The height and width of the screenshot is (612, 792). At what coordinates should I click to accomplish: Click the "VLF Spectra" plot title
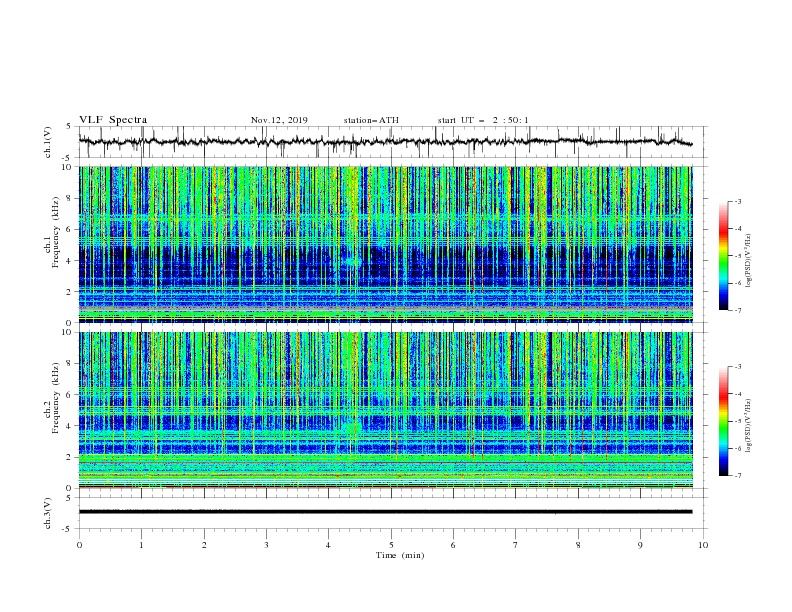113,120
